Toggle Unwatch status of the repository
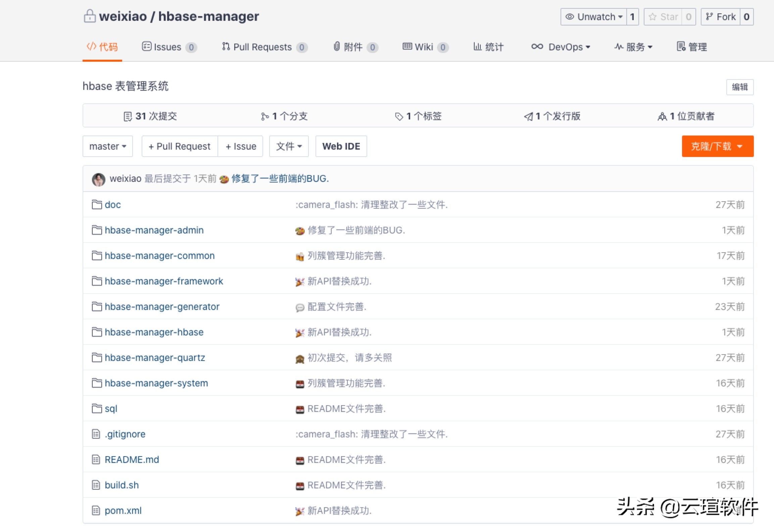The image size is (774, 532). pos(593,16)
